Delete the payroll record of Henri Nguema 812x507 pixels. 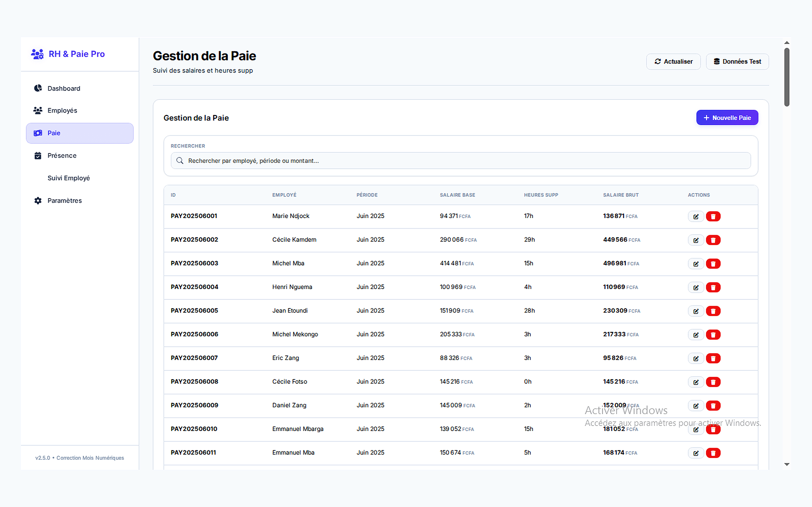[713, 287]
